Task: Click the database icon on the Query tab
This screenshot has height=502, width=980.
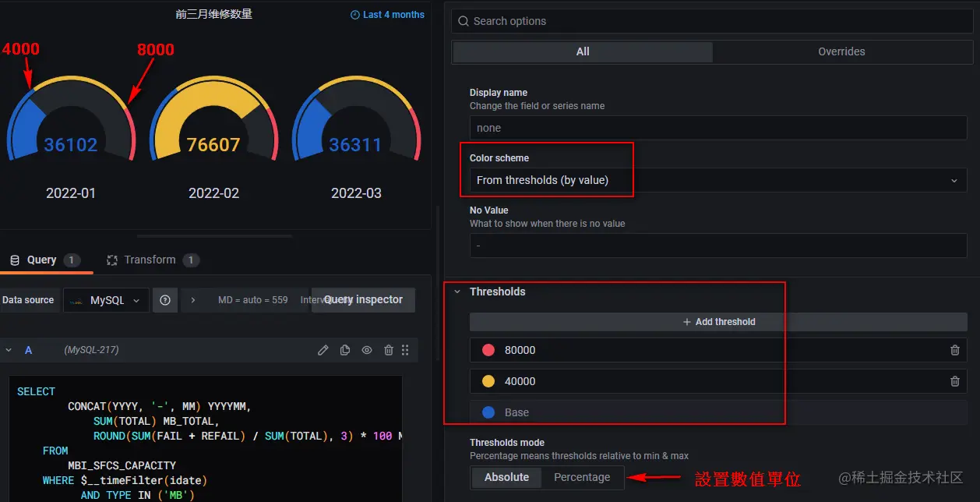Action: 15,260
